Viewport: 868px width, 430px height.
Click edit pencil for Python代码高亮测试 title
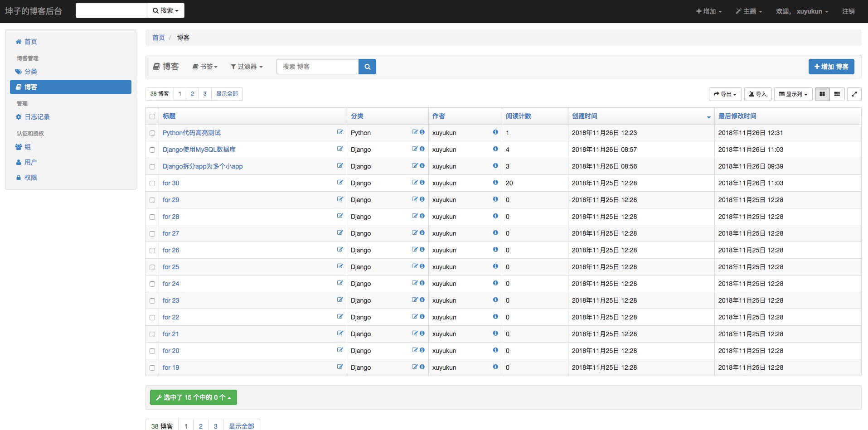340,132
